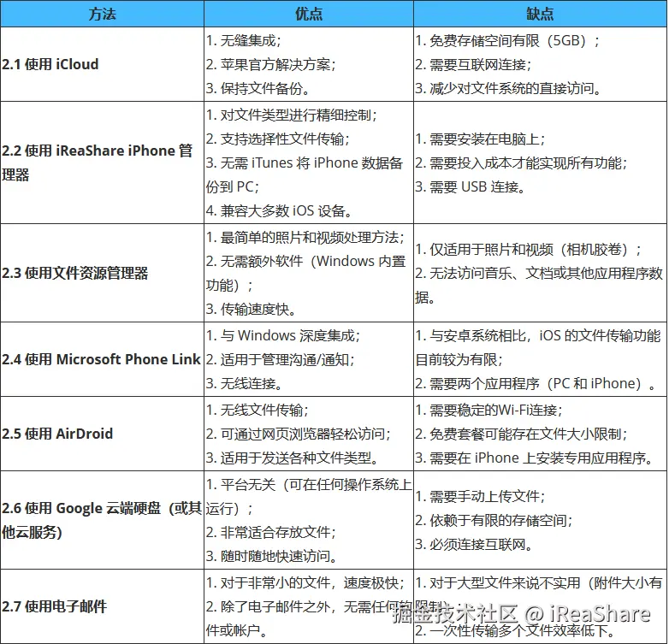Screen dimensions: 669x644
Task: Click the line 非常适合存放文件
Action: (x=271, y=532)
